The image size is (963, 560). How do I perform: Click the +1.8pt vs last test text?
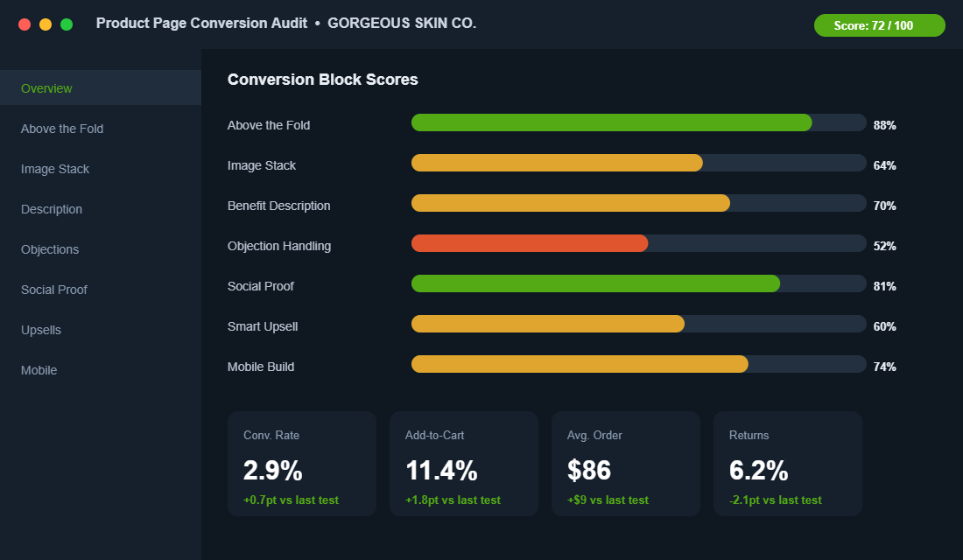pos(453,500)
